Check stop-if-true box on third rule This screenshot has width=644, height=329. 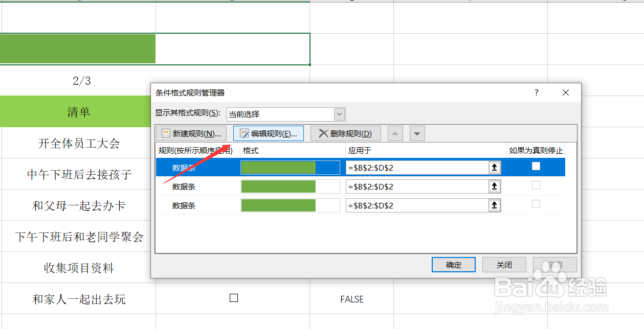coord(536,204)
